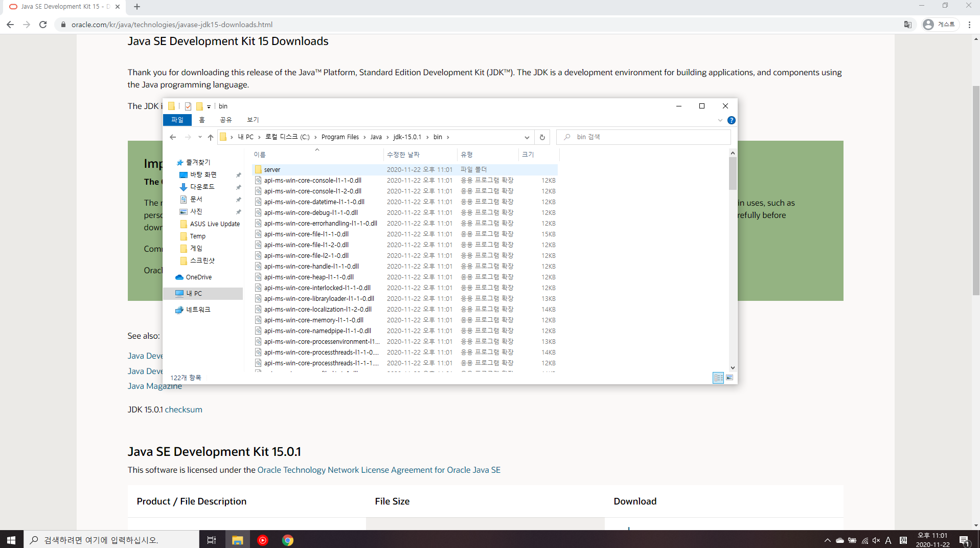Expand the Explorer ribbon chevron
The width and height of the screenshot is (980, 548).
pos(720,120)
